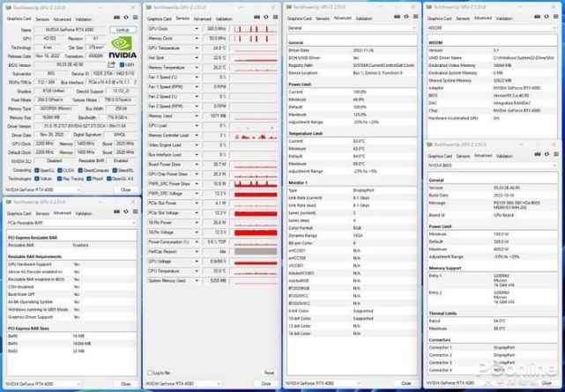Click camera icon in PCIe Resizable BAR window

click(x=116, y=211)
